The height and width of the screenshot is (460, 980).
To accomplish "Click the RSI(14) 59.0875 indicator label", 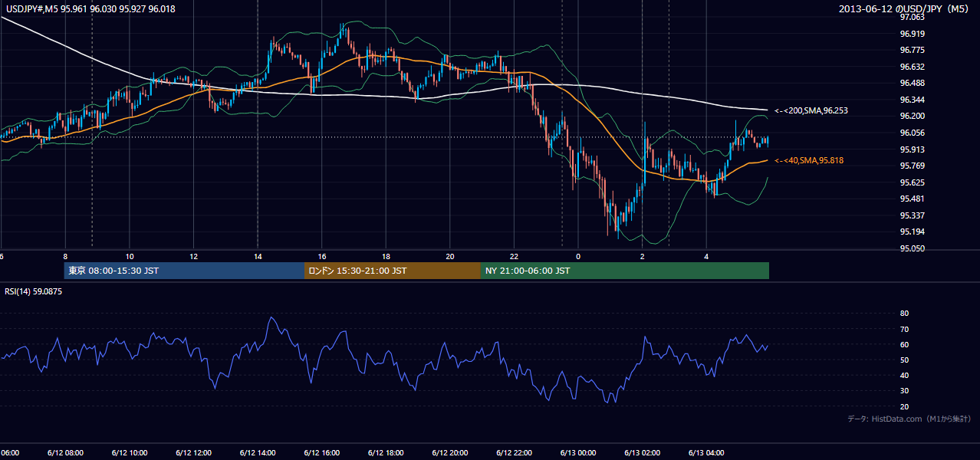I will (x=33, y=291).
